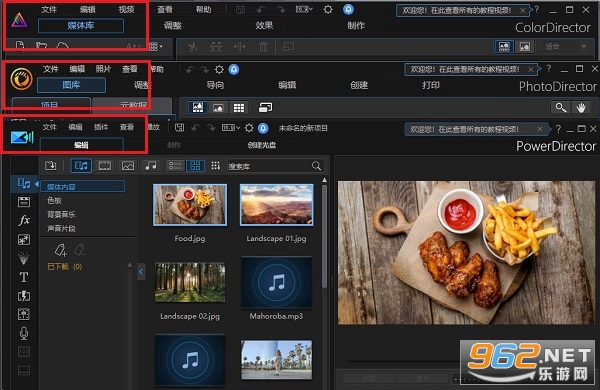Toggle PhotoDirector browser grid mode
600x390 pixels.
click(x=239, y=108)
